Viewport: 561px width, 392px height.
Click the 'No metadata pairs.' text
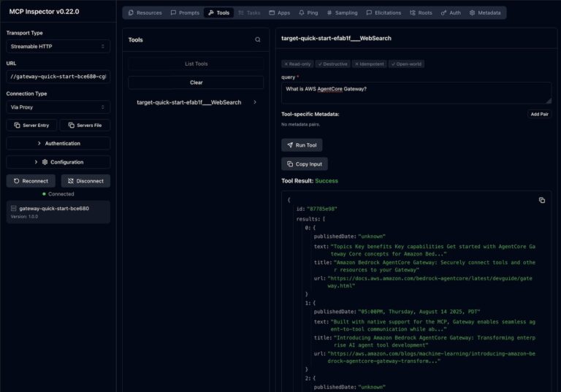[x=300, y=125]
